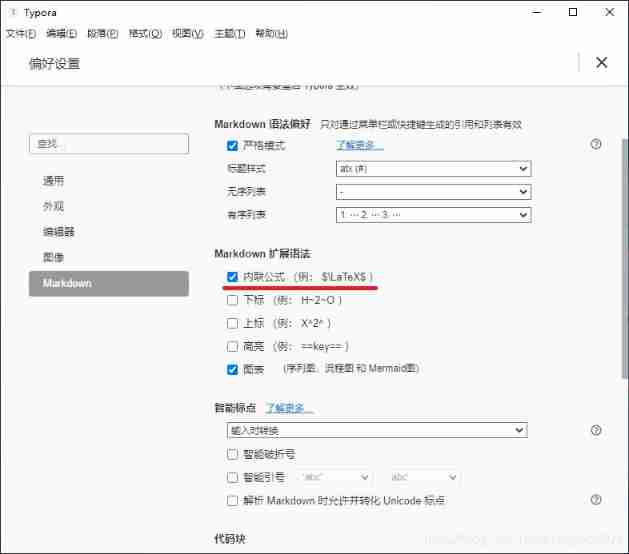629x554 pixels.
Task: Select 通用 in the preferences sidebar
Action: (53, 181)
